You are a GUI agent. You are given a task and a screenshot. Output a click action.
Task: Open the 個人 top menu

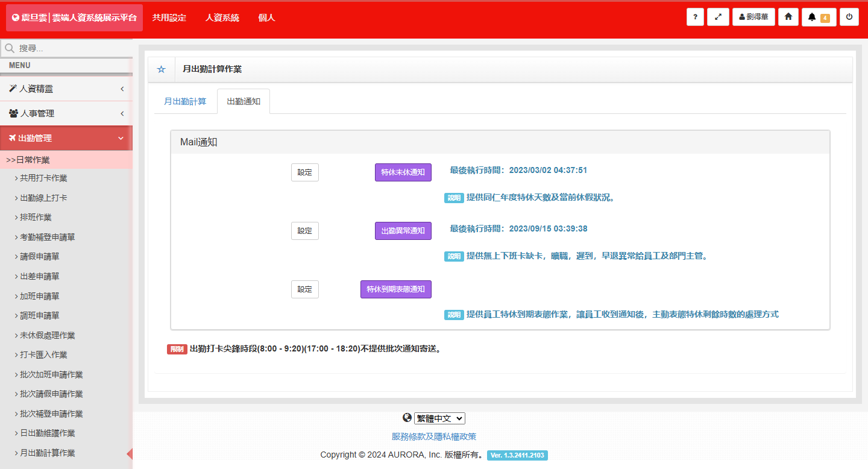tap(266, 18)
